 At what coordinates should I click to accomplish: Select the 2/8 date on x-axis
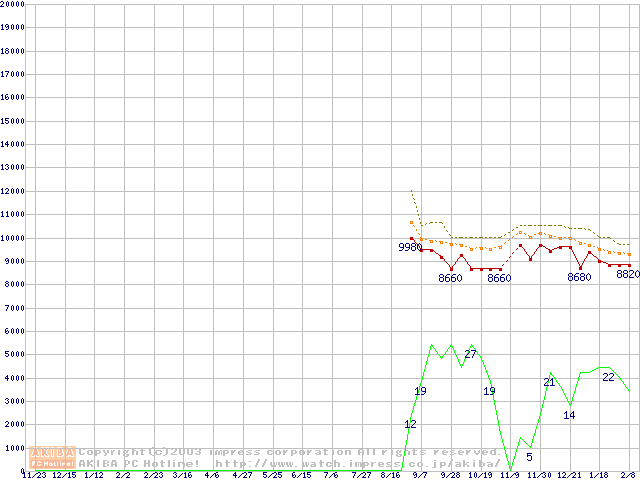coord(627,476)
